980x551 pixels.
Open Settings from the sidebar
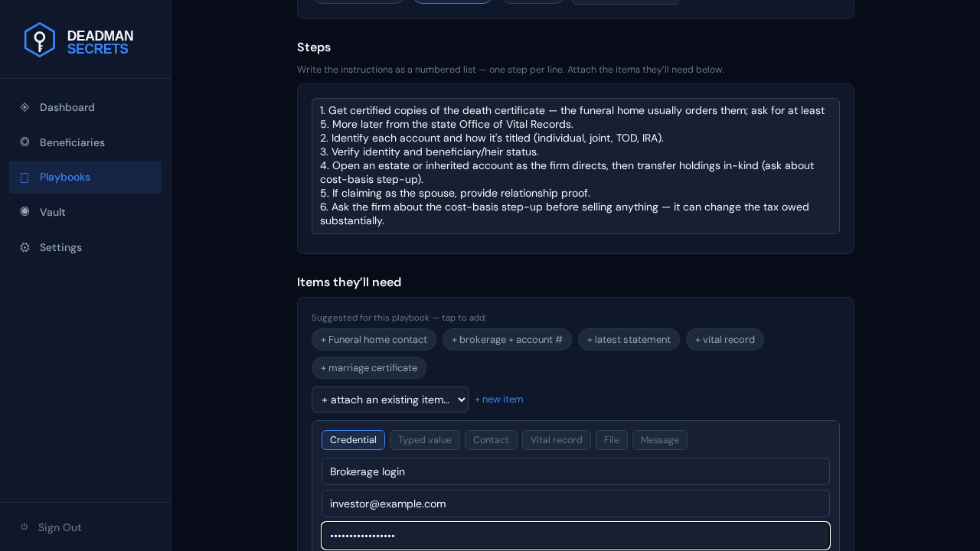pos(85,247)
